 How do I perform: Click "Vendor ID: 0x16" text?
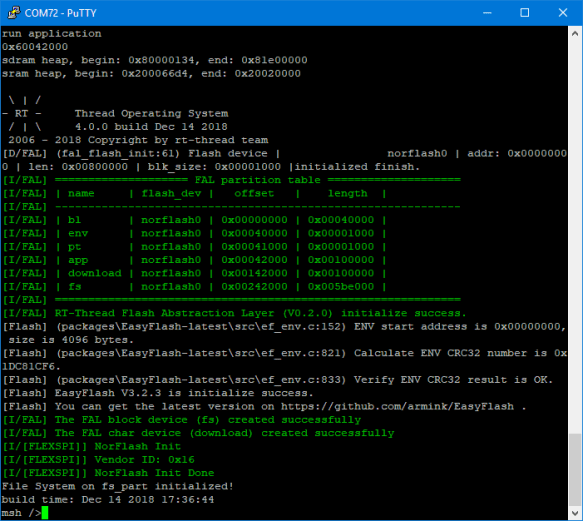(144, 460)
